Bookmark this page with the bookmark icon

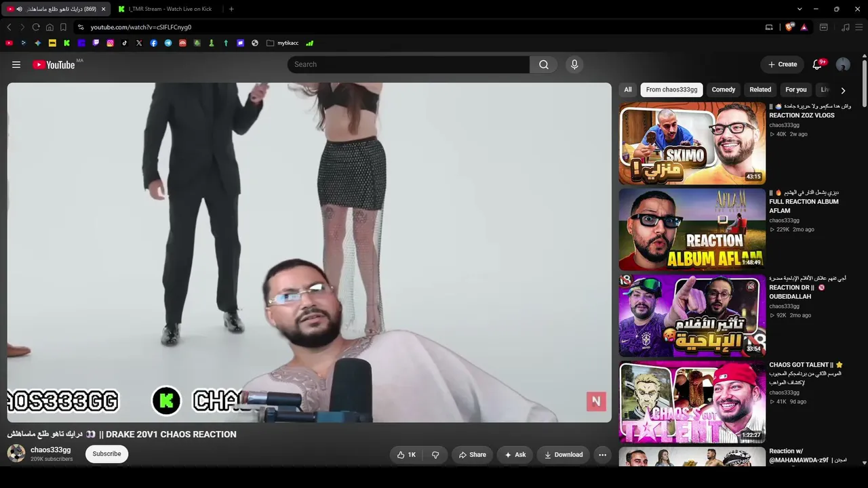(x=63, y=27)
